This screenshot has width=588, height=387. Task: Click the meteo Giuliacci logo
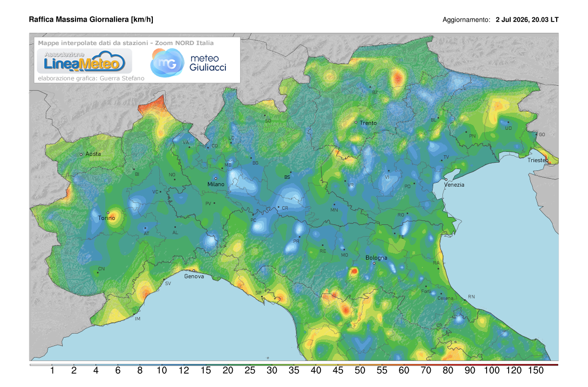click(189, 63)
